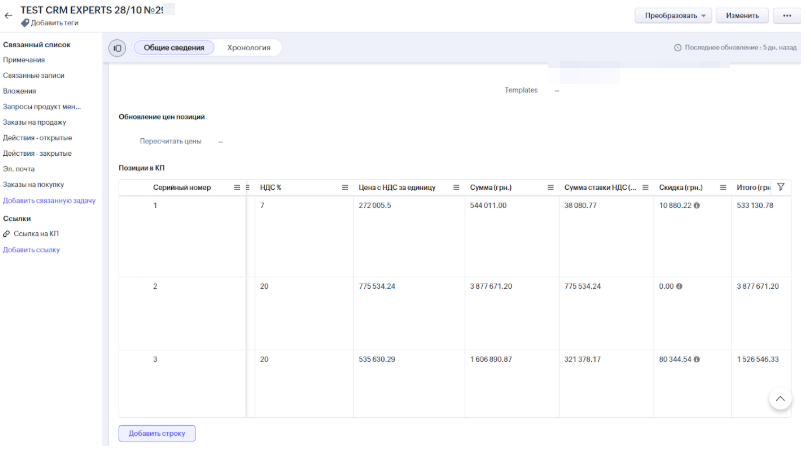
Task: Click total cell 1 526 546.33
Action: [x=758, y=359]
